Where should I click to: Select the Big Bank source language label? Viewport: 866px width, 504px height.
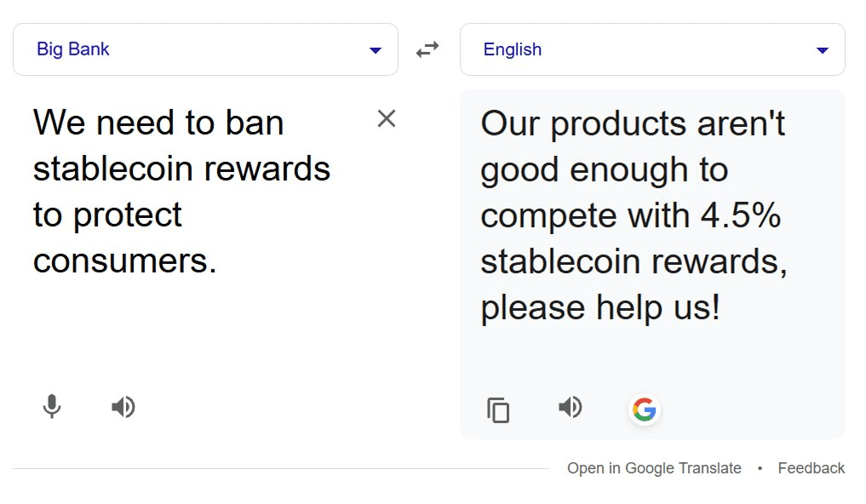pyautogui.click(x=73, y=49)
